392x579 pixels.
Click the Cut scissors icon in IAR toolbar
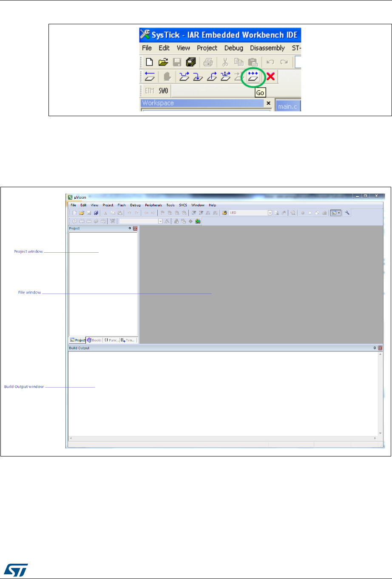[225, 62]
